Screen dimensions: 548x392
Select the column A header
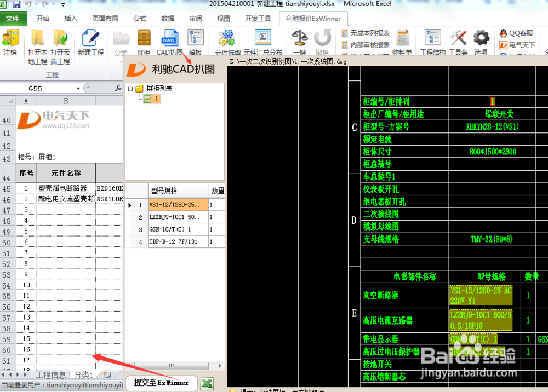click(26, 101)
